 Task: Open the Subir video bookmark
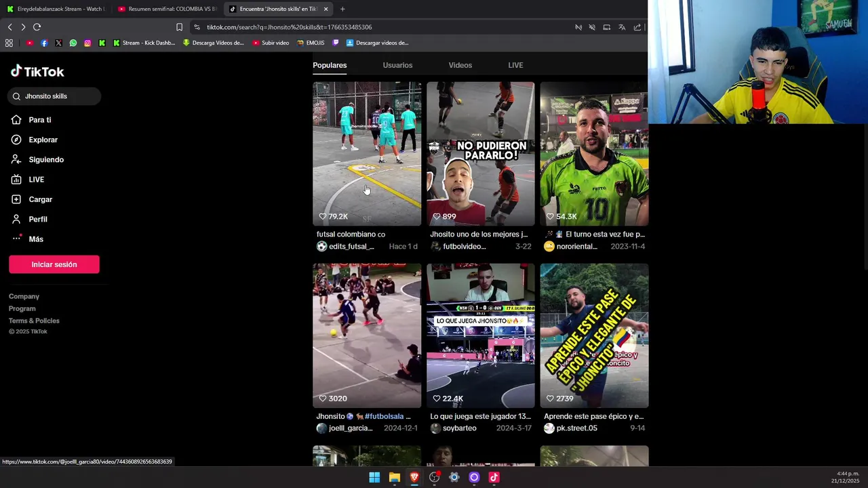pos(271,43)
